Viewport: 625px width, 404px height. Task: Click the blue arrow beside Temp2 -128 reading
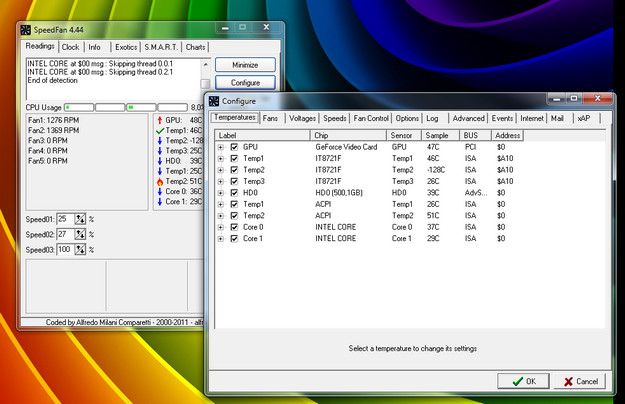[159, 141]
